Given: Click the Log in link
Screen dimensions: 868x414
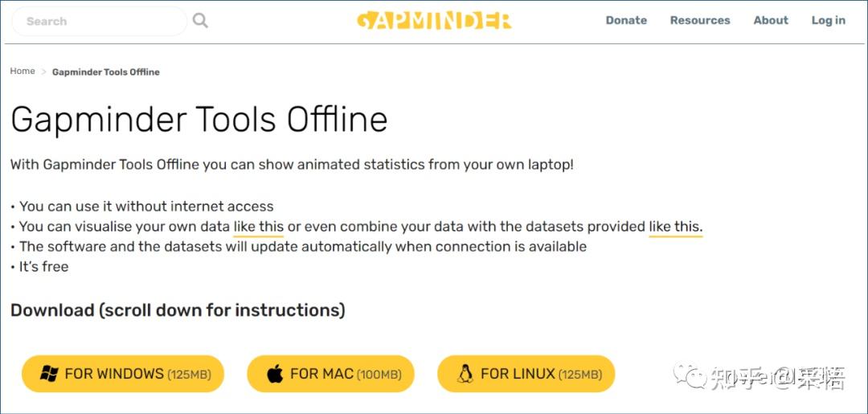Looking at the screenshot, I should tap(828, 20).
